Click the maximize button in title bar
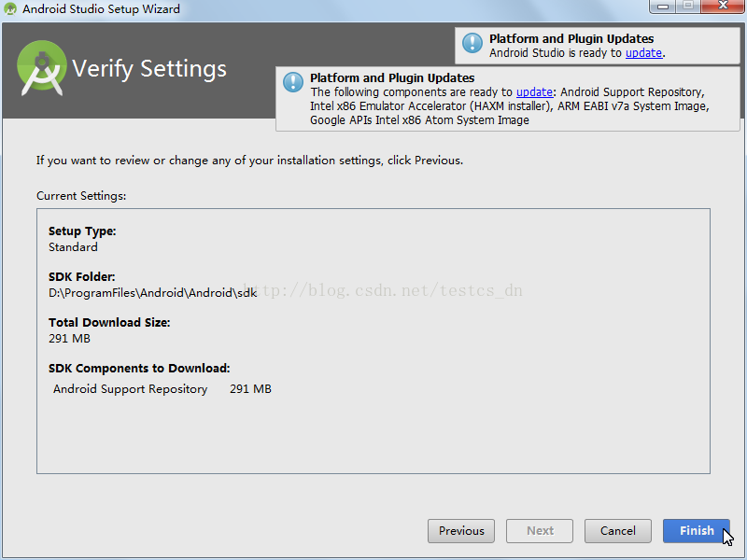747x560 pixels. [x=688, y=7]
